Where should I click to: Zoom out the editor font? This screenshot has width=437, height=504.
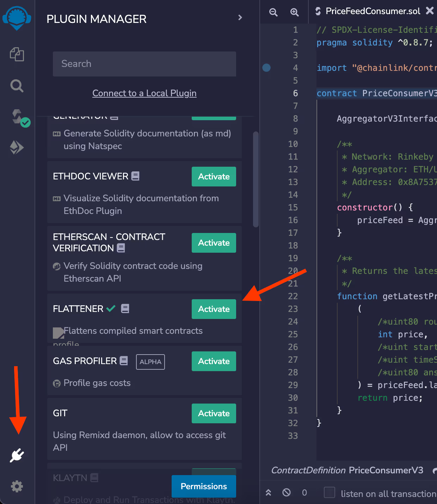point(273,12)
